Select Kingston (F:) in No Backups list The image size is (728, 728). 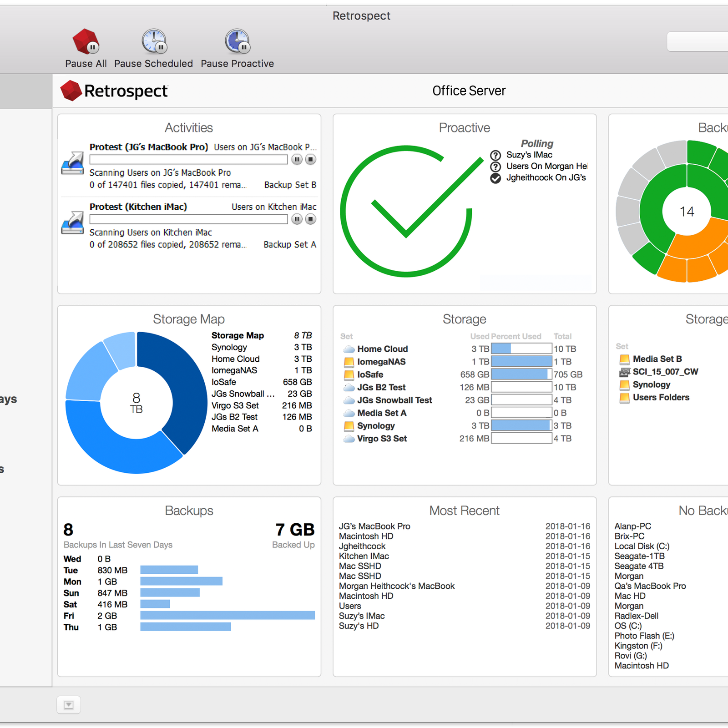coord(638,646)
